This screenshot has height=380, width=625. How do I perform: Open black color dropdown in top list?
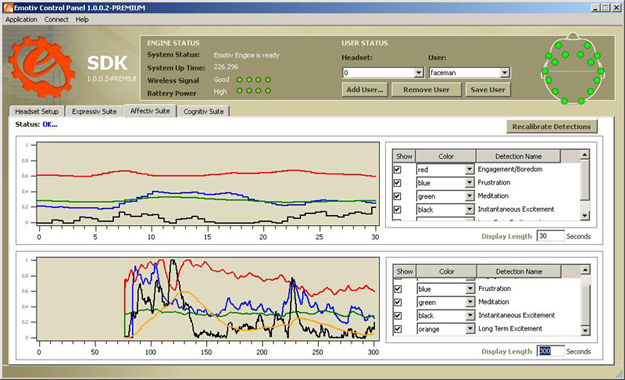469,209
